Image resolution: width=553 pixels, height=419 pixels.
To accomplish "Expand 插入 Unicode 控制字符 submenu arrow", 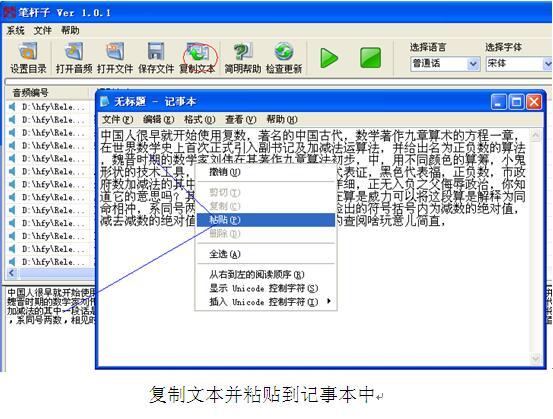I will pyautogui.click(x=329, y=301).
